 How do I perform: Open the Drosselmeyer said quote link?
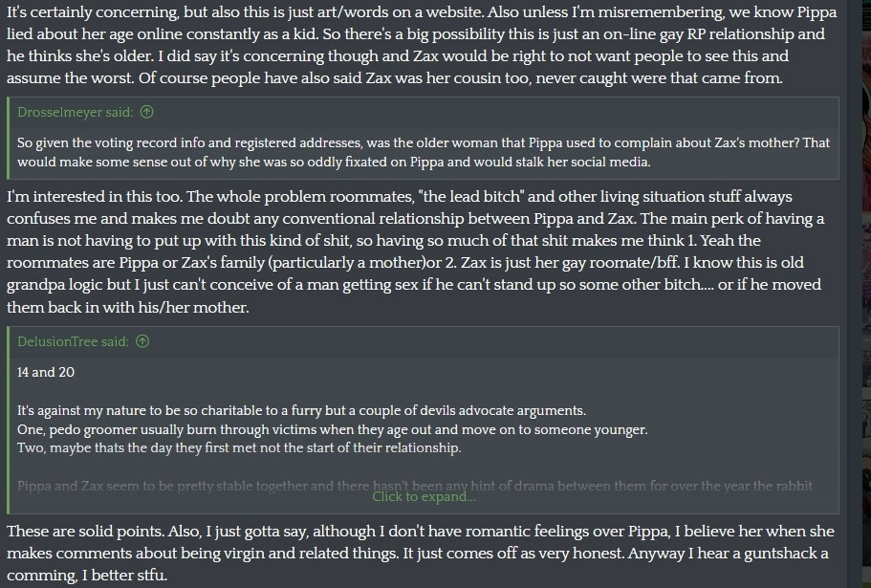coord(75,112)
